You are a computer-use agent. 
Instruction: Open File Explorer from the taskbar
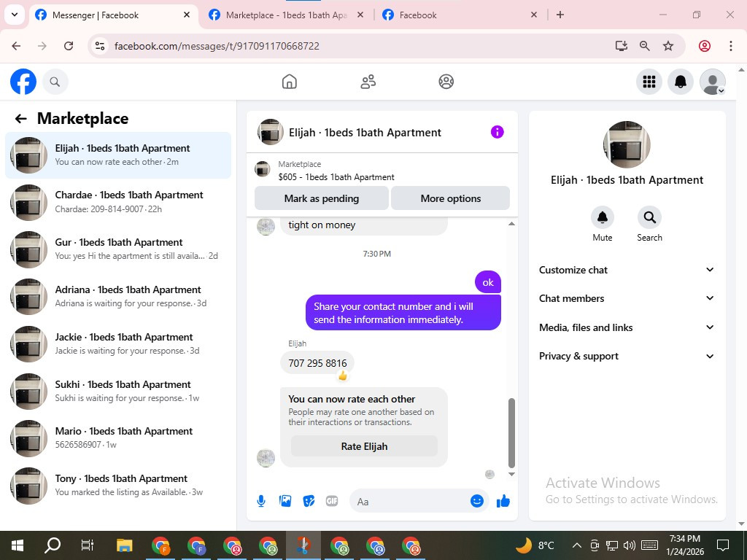tap(124, 545)
